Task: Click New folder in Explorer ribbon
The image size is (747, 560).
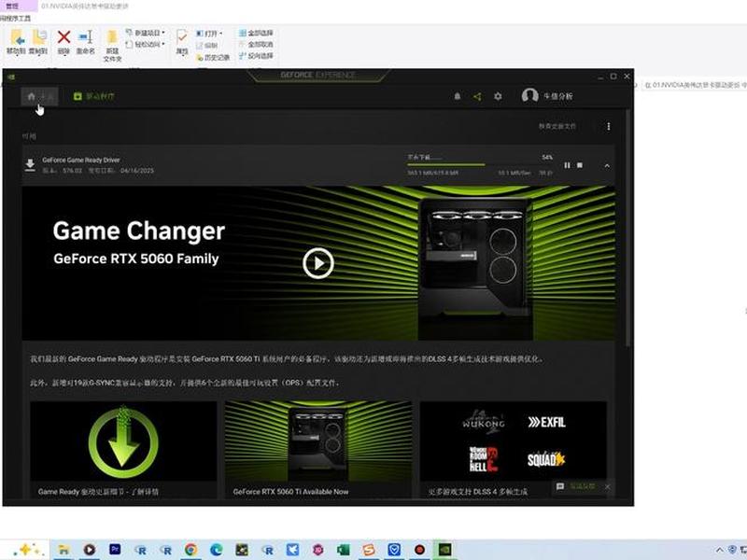Action: point(112,46)
